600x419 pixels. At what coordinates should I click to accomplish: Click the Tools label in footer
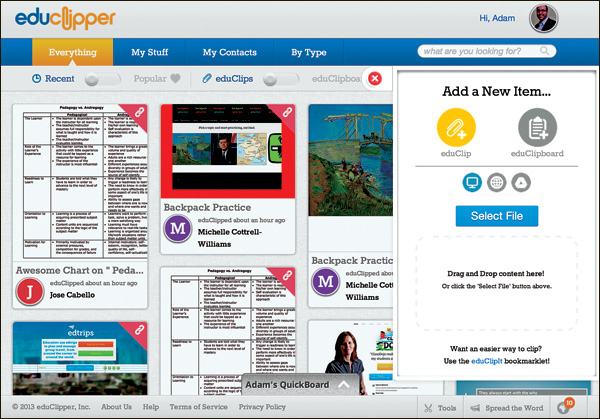[447, 408]
